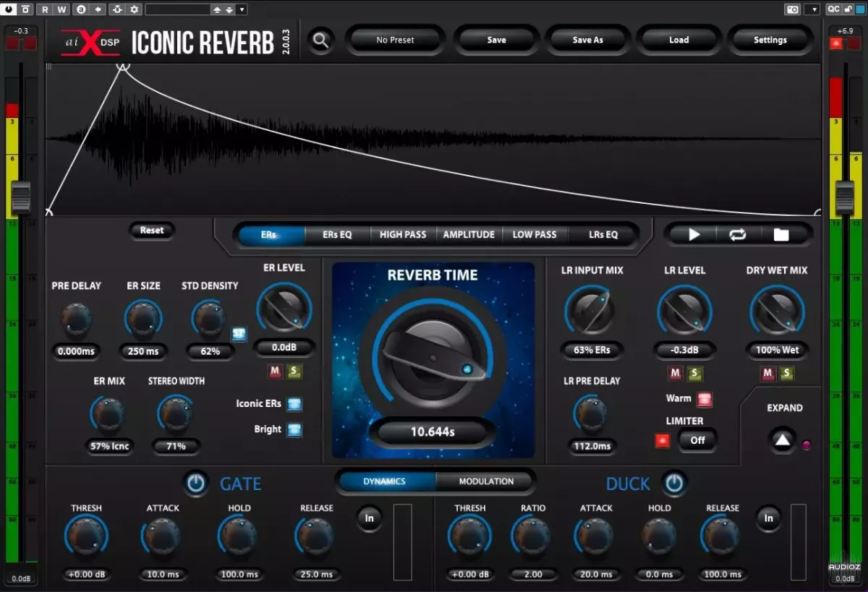The image size is (868, 592).
Task: Open the HIGH PASS tab
Action: coord(403,234)
